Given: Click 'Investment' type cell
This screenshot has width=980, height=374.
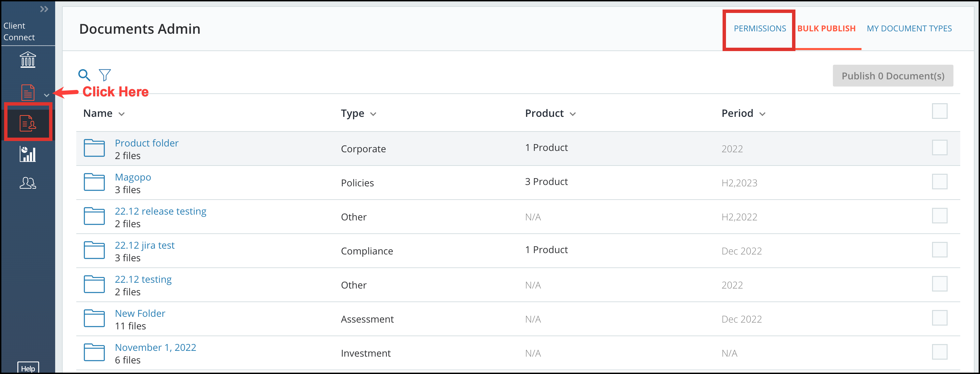Looking at the screenshot, I should pyautogui.click(x=366, y=354).
